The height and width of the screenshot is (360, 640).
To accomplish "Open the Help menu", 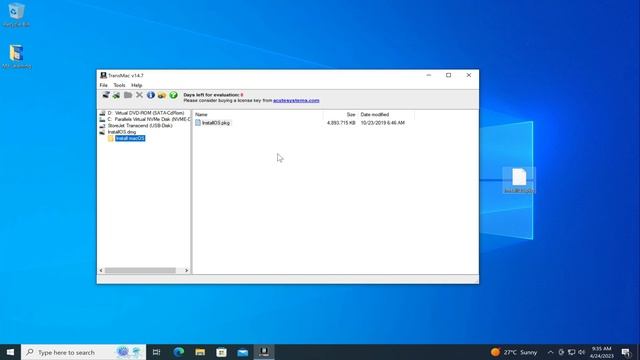I will click(136, 85).
